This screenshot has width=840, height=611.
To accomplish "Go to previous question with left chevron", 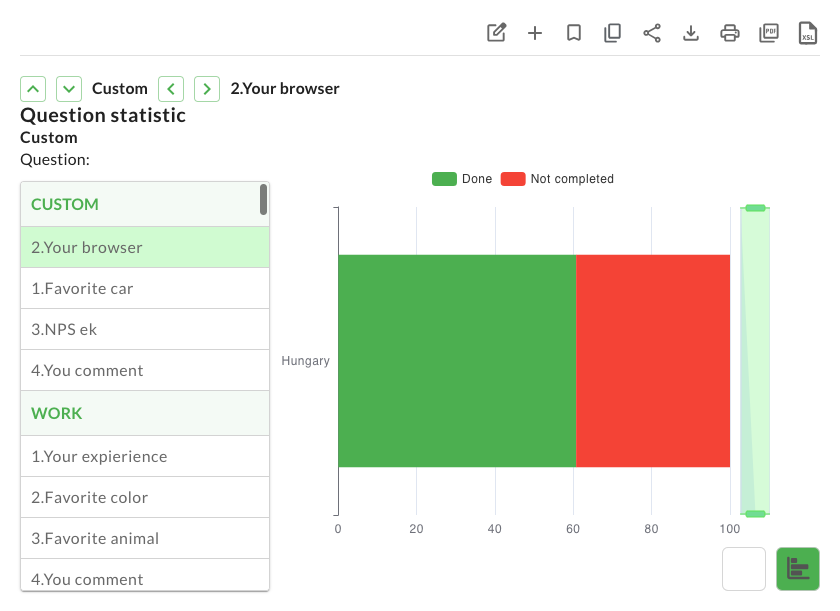I will pos(171,88).
